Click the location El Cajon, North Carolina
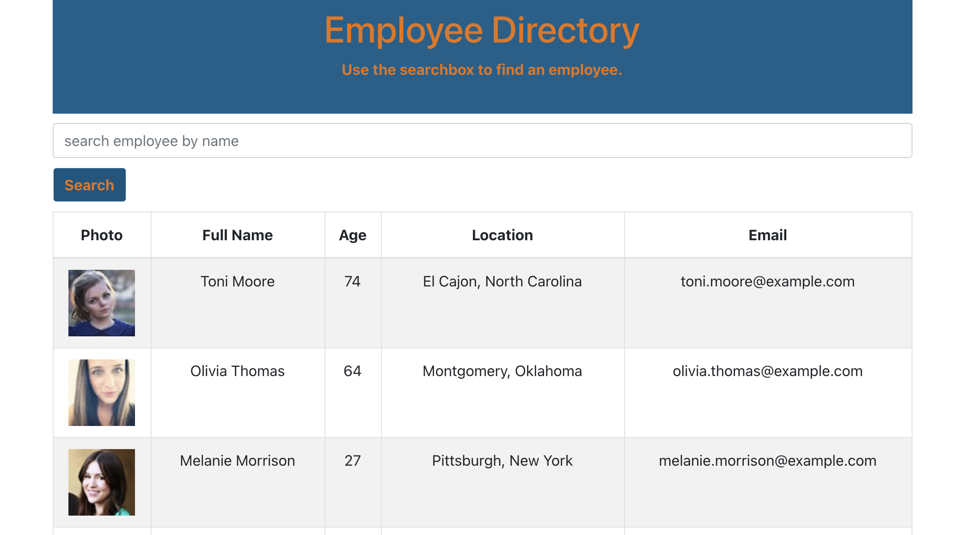Image resolution: width=980 pixels, height=535 pixels. [502, 281]
